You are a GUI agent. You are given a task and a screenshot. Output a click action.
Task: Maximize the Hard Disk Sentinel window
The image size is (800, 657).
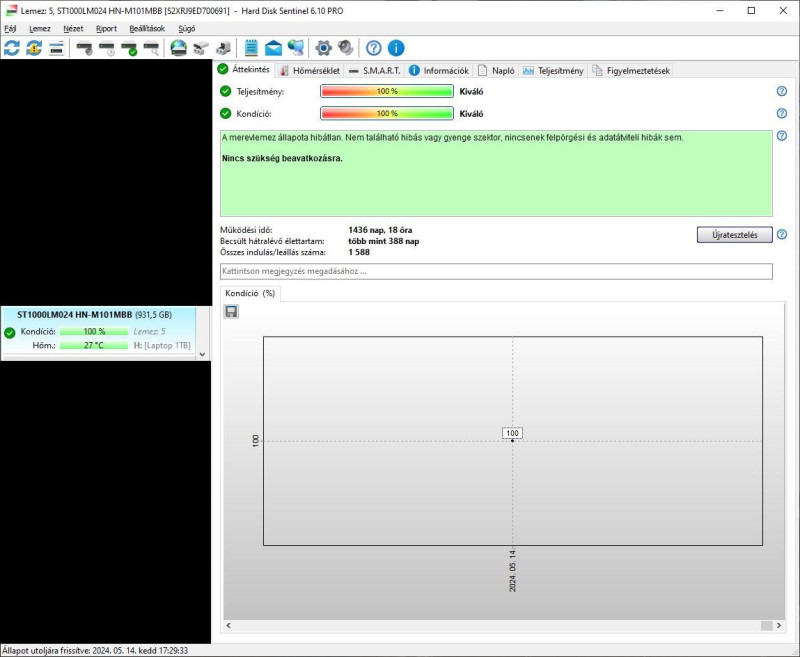[751, 11]
